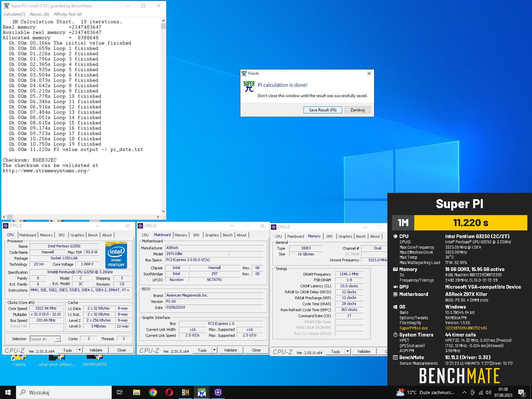Select CPU tab in middle CPU-Z window
Image resolution: width=532 pixels, height=399 pixels.
point(145,235)
